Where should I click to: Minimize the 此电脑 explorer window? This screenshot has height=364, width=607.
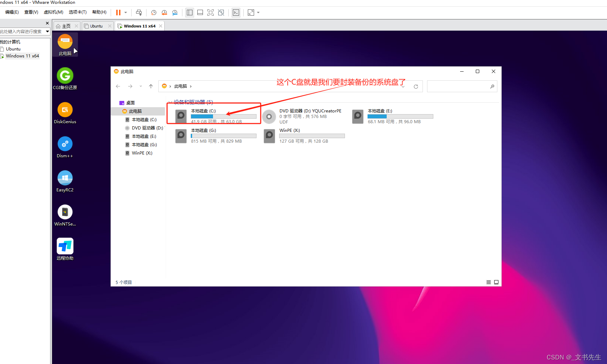point(462,71)
